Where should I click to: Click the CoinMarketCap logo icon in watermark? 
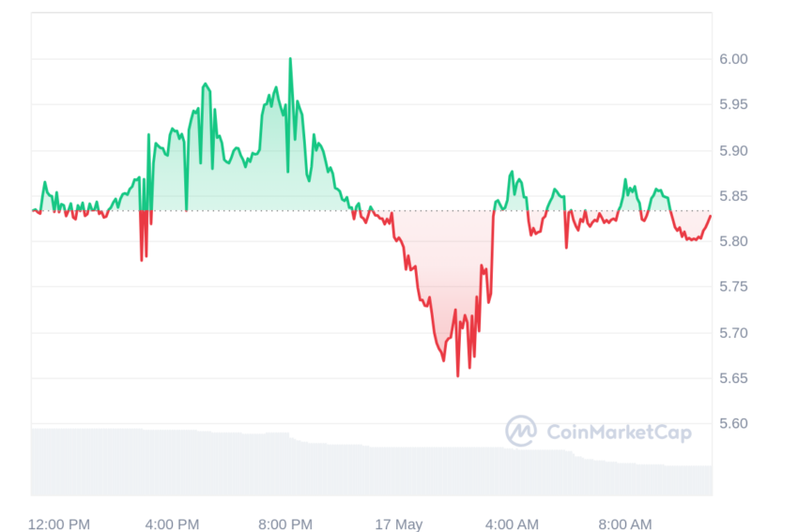click(520, 432)
